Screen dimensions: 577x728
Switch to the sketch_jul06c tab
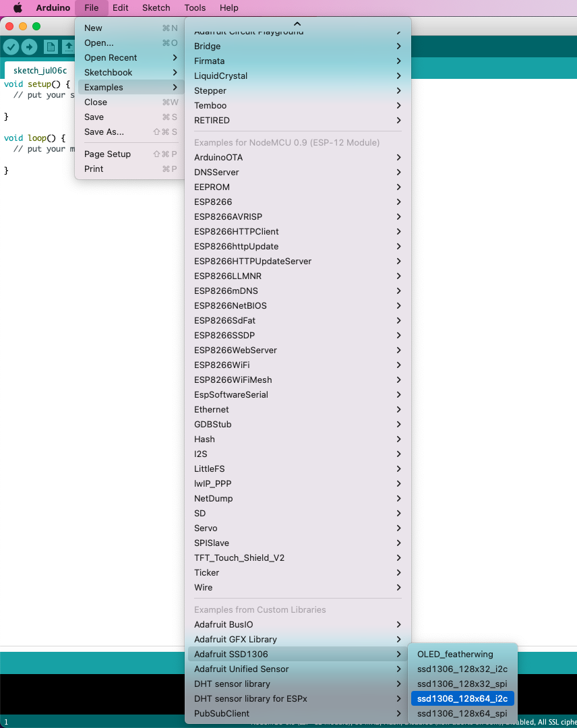tap(40, 71)
